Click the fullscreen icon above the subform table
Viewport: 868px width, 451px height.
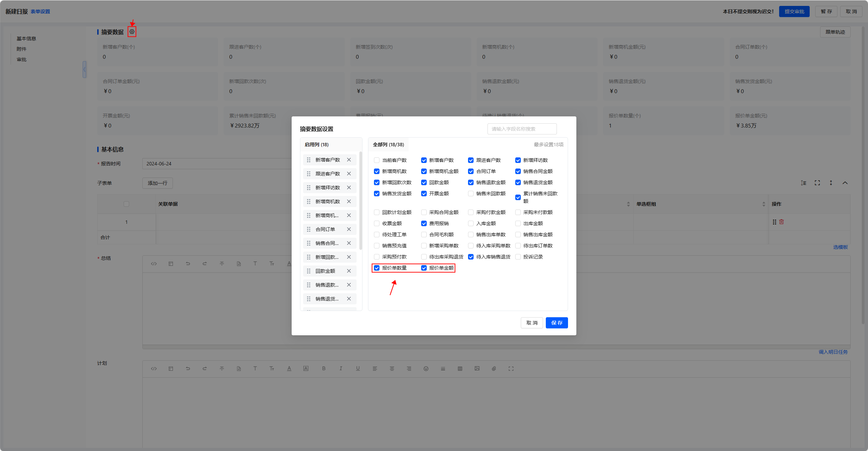click(x=817, y=183)
